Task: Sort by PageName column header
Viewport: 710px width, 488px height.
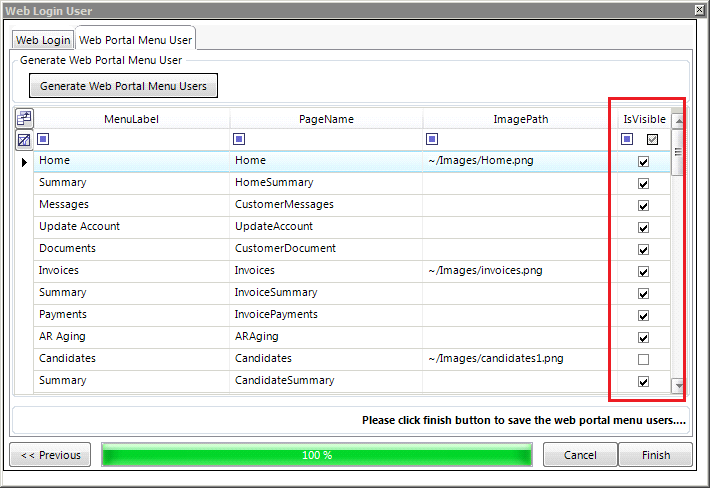Action: point(326,119)
